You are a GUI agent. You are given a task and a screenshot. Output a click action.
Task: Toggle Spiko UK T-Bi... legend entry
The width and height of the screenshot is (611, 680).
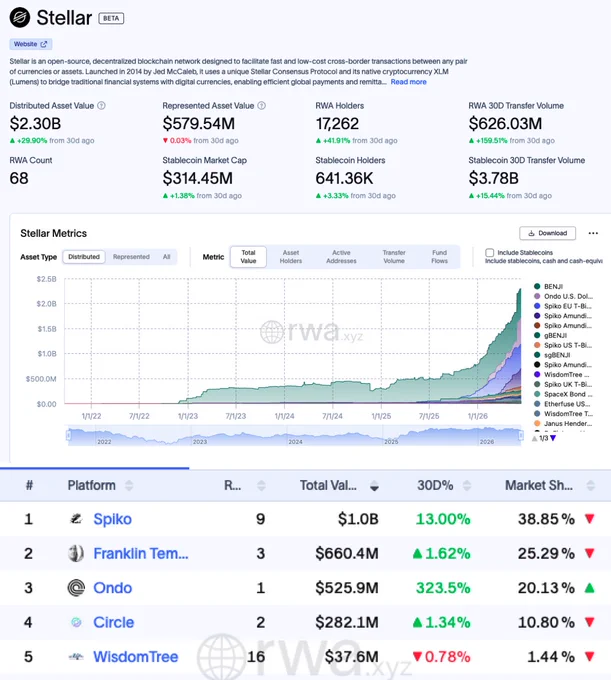[x=563, y=384]
